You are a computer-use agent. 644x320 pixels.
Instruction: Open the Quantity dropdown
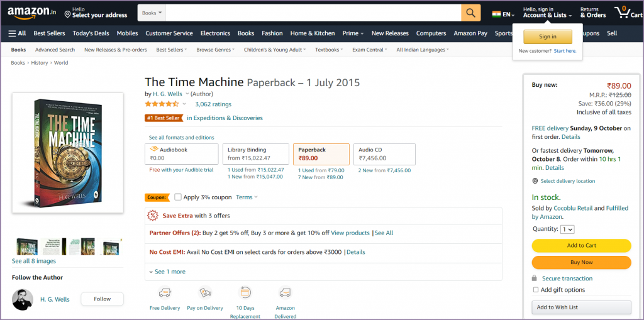pos(567,229)
